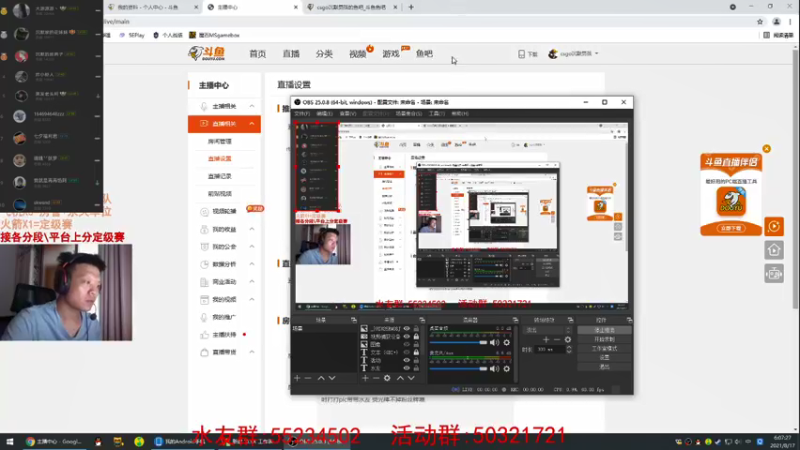
Task: Mute the microphone speaker icon in the mixer
Action: (494, 368)
